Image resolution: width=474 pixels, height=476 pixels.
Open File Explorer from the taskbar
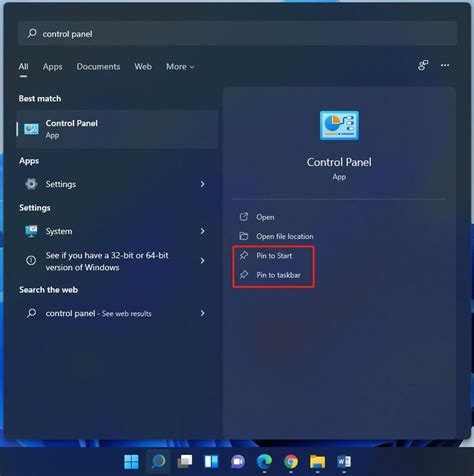[x=317, y=462]
